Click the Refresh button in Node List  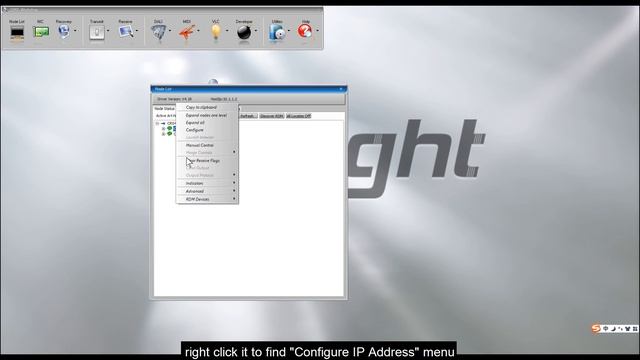248,116
